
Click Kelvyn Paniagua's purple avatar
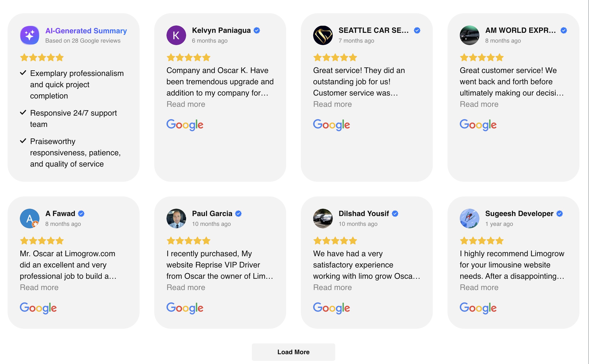point(176,35)
